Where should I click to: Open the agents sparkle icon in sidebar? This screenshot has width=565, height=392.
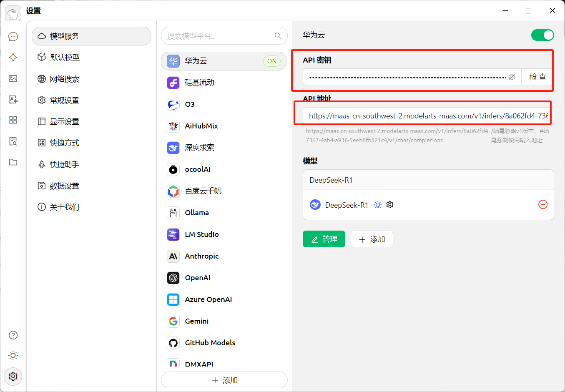click(13, 58)
